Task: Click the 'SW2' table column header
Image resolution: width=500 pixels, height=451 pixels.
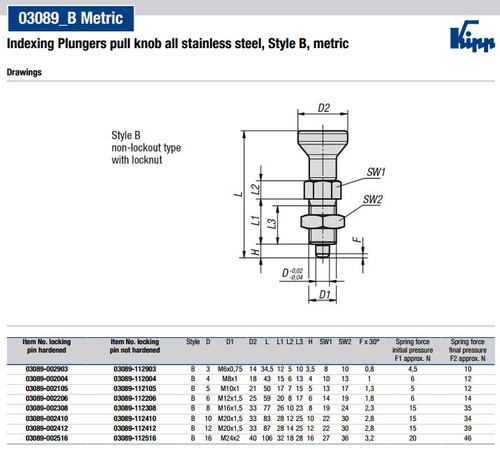Action: [345, 342]
